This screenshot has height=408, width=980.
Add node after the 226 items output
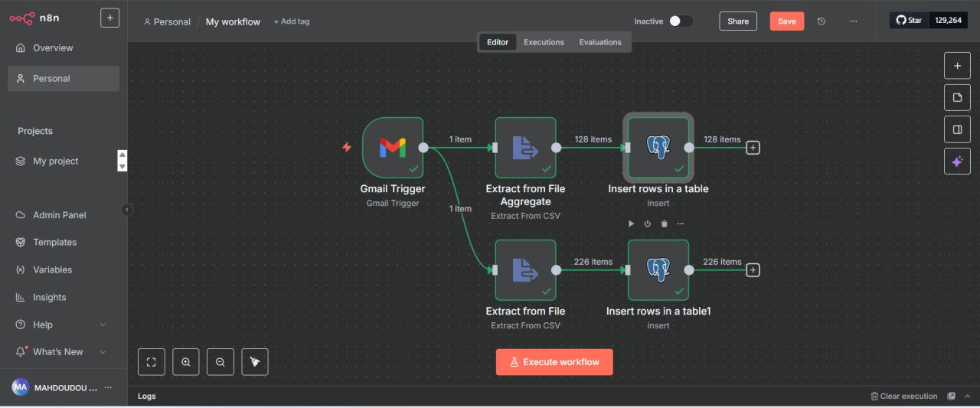pos(753,270)
